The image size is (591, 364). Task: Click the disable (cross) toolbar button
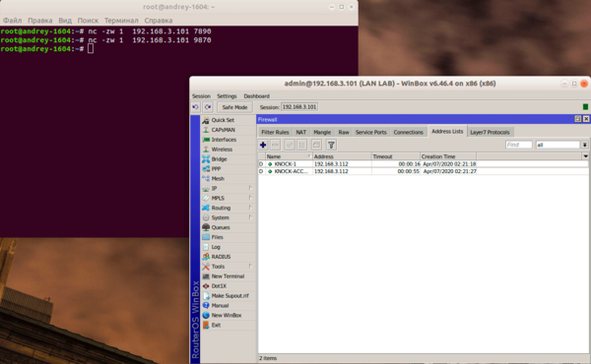click(302, 145)
